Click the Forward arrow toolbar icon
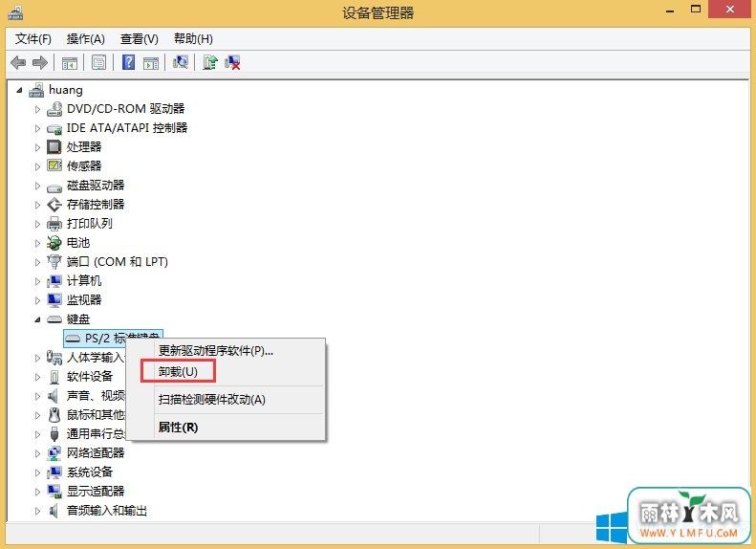756x549 pixels. [40, 63]
